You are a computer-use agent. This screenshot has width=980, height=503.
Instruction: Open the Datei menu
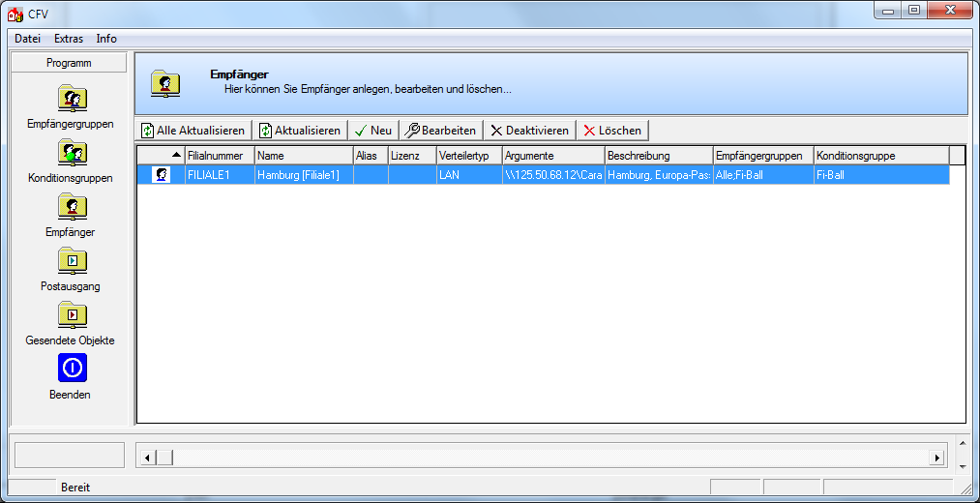pos(27,39)
